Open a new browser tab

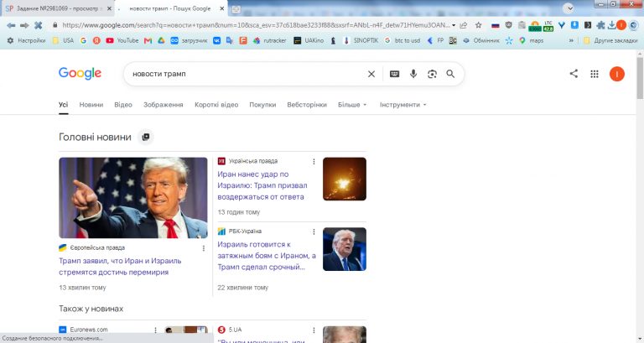[x=236, y=9]
